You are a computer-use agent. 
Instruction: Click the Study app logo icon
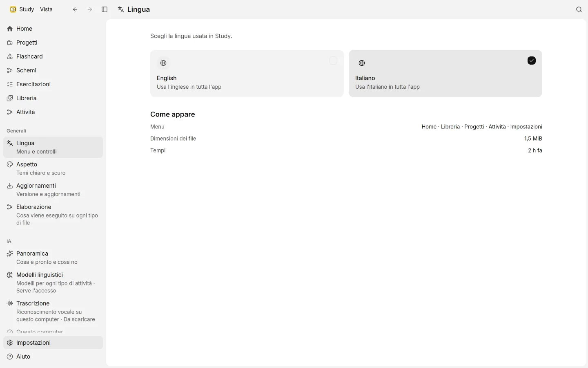13,9
